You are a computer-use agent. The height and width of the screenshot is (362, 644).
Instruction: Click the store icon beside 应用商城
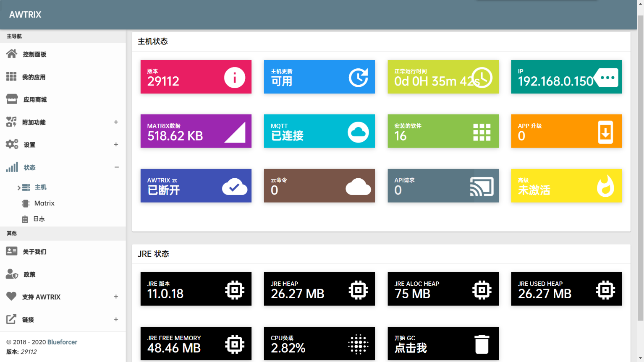(12, 99)
